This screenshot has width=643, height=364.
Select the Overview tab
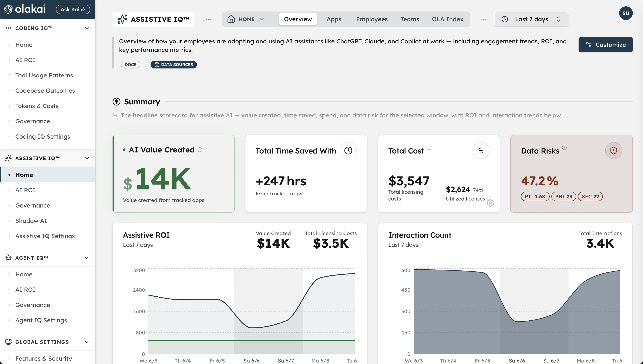tap(298, 19)
